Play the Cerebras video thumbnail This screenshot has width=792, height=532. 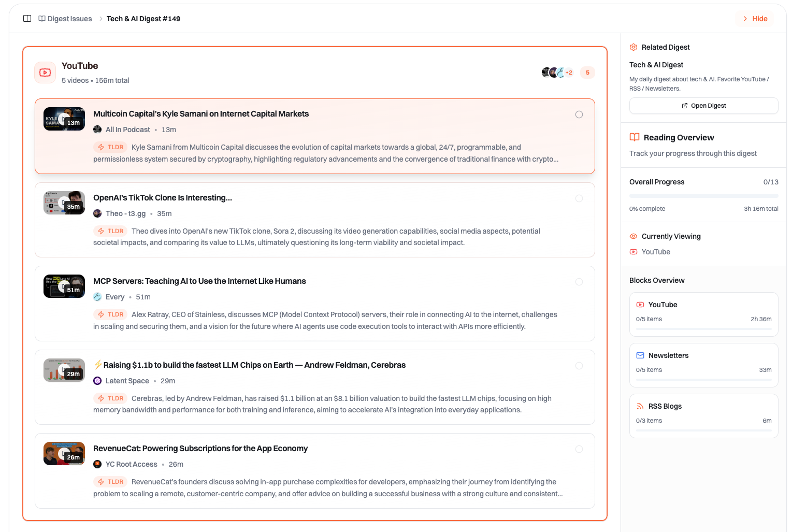(64, 370)
